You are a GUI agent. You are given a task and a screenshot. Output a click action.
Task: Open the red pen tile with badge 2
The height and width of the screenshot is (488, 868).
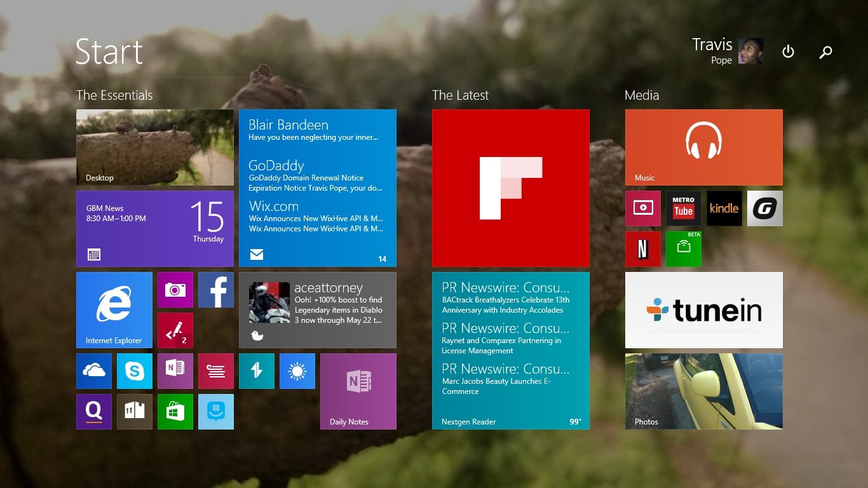pos(175,330)
